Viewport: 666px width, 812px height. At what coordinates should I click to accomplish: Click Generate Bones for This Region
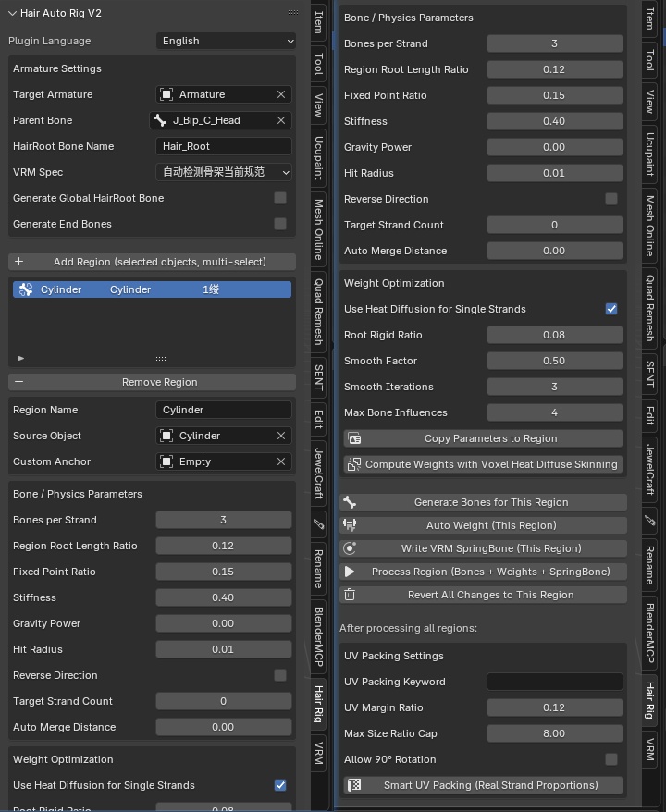[483, 502]
